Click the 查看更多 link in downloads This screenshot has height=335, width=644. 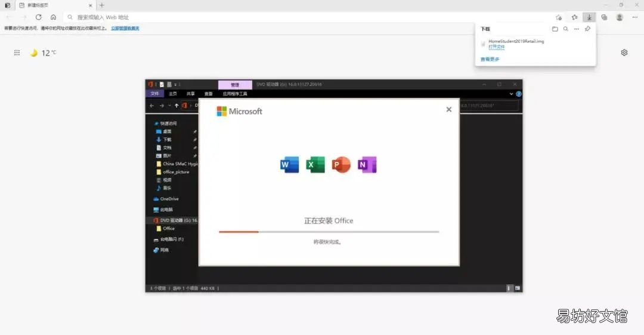[x=490, y=59]
